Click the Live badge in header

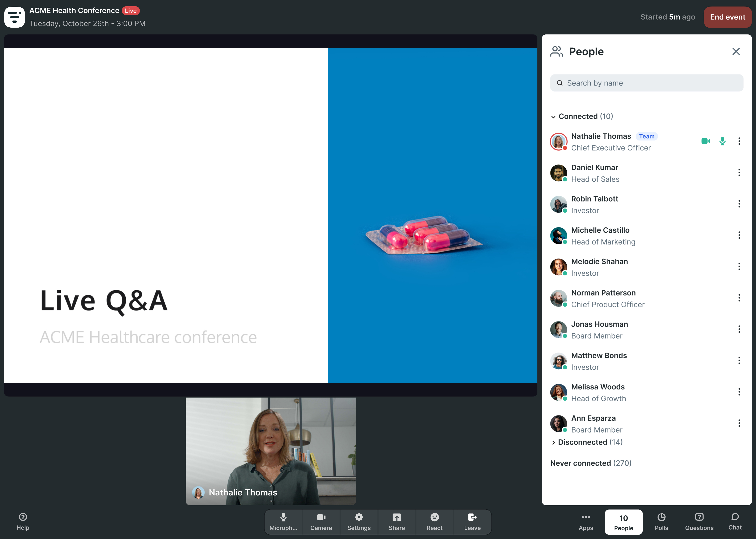[131, 11]
